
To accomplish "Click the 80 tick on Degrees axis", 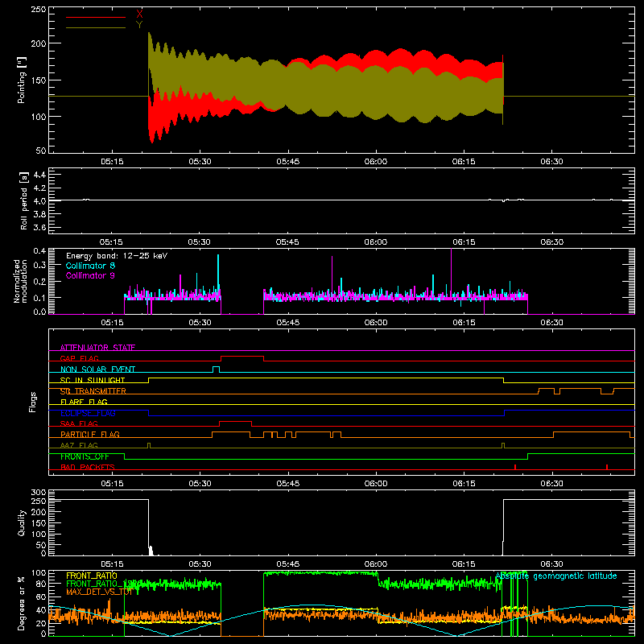I will click(x=41, y=584).
